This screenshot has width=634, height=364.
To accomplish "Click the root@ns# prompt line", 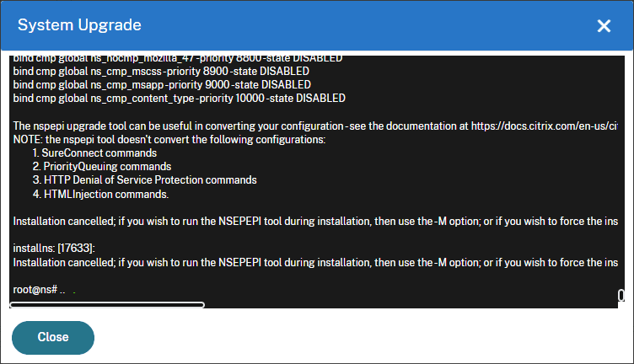I will pyautogui.click(x=39, y=290).
